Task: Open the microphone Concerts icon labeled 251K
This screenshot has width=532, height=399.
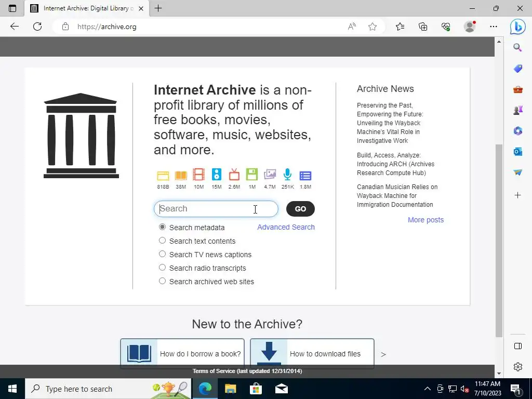Action: [x=287, y=175]
